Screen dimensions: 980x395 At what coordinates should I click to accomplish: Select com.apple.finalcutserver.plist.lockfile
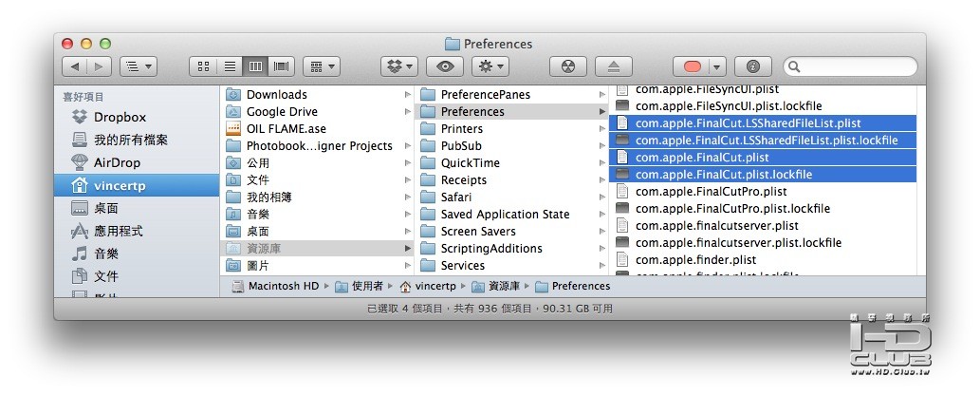coord(763,243)
